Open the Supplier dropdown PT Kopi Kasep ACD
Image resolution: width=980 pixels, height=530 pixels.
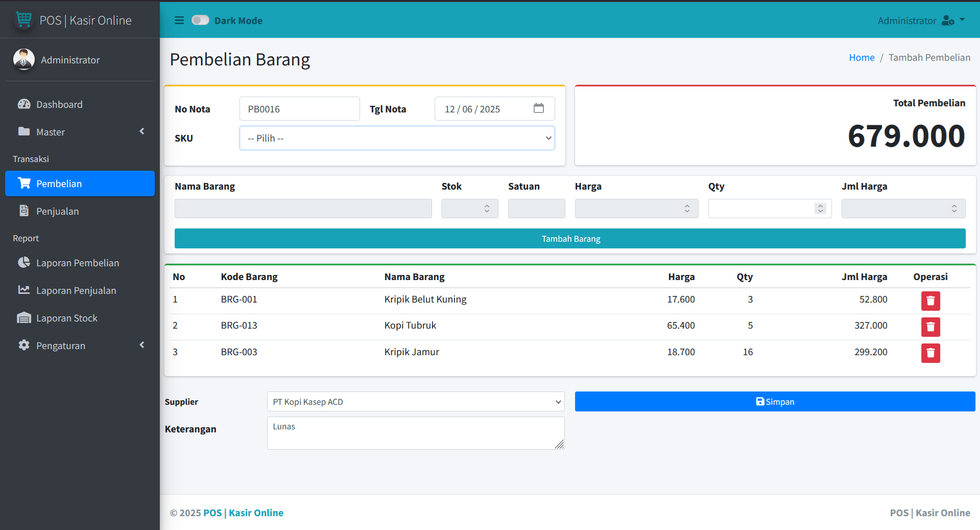(x=416, y=402)
